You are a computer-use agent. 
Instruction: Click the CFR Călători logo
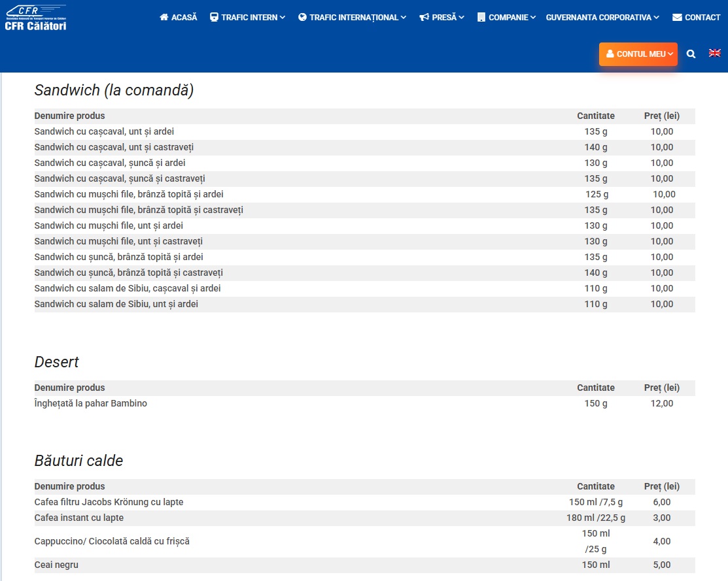(36, 18)
